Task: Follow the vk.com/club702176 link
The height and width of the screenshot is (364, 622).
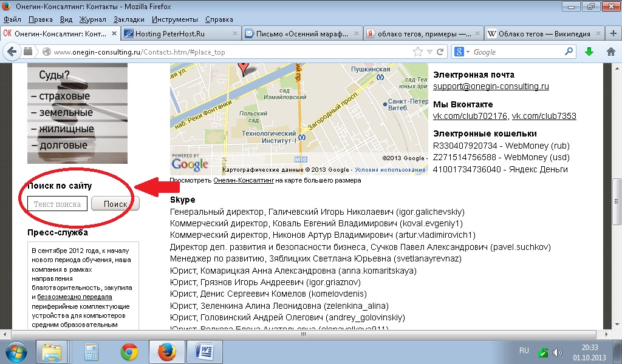Action: [x=470, y=116]
